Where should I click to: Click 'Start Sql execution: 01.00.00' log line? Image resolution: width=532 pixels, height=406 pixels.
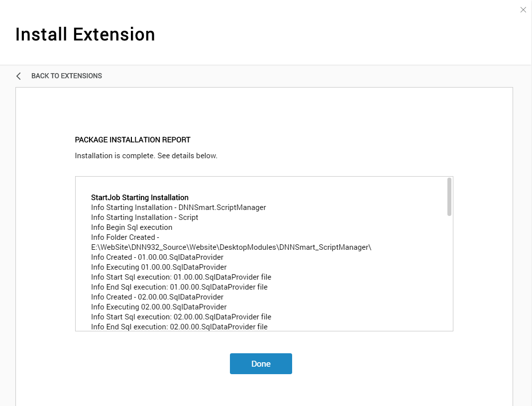coord(181,277)
